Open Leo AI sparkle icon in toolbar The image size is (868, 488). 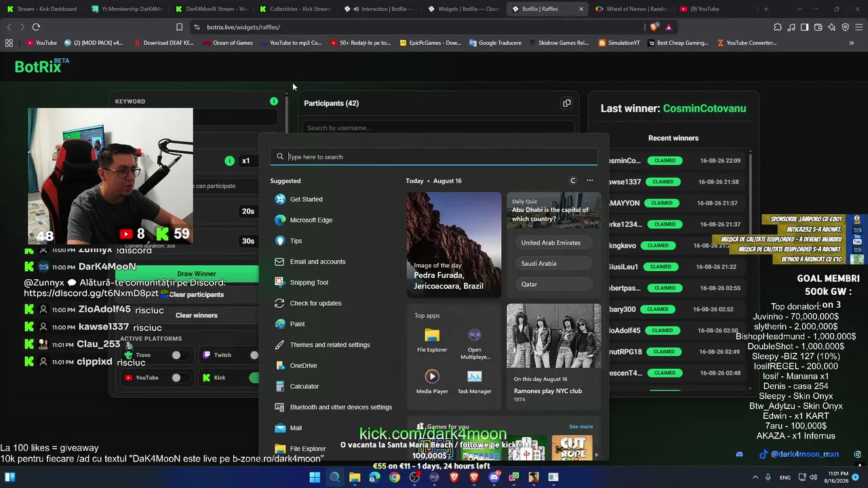(x=831, y=27)
